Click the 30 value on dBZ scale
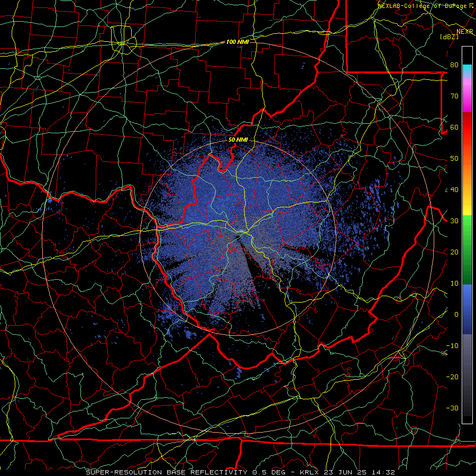The height and width of the screenshot is (476, 476). [454, 221]
